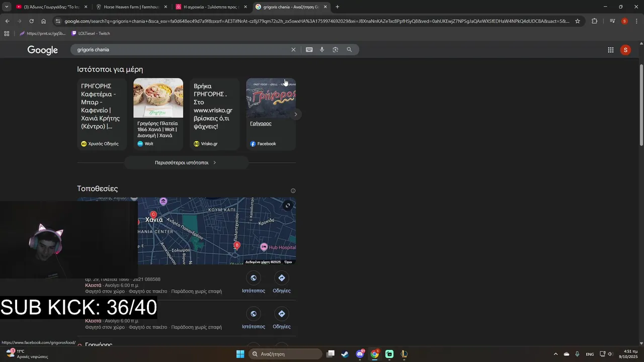
Task: Get Οδηγίες for the Πλατεία 1866 listing
Action: coord(281,283)
